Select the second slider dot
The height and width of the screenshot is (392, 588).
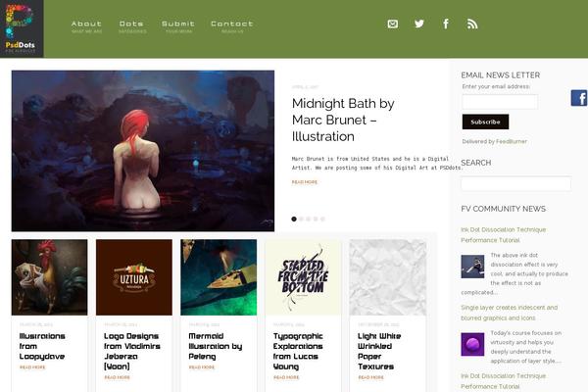point(301,220)
